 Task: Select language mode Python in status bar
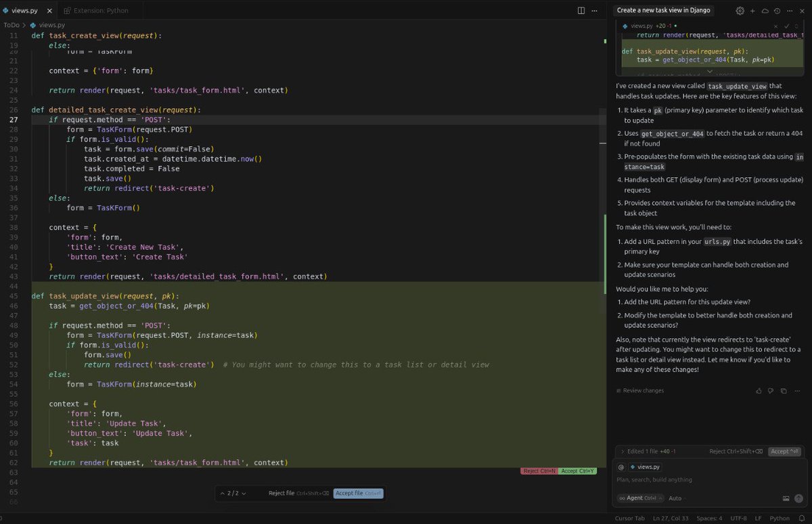click(x=780, y=519)
